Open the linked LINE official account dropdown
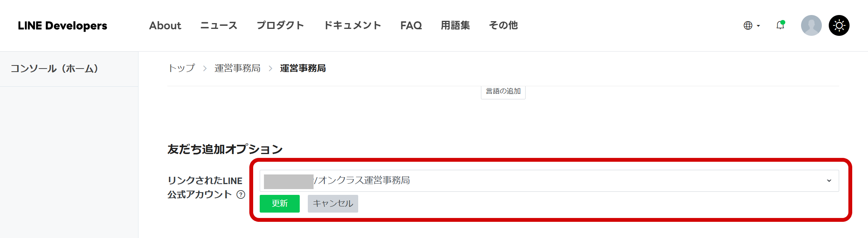The height and width of the screenshot is (238, 868). tap(549, 181)
